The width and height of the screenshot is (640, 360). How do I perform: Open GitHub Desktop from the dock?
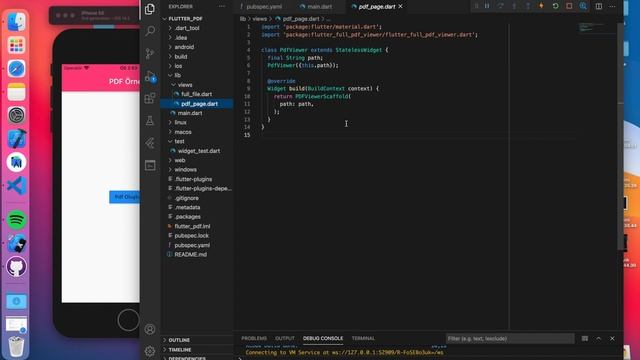[x=16, y=267]
